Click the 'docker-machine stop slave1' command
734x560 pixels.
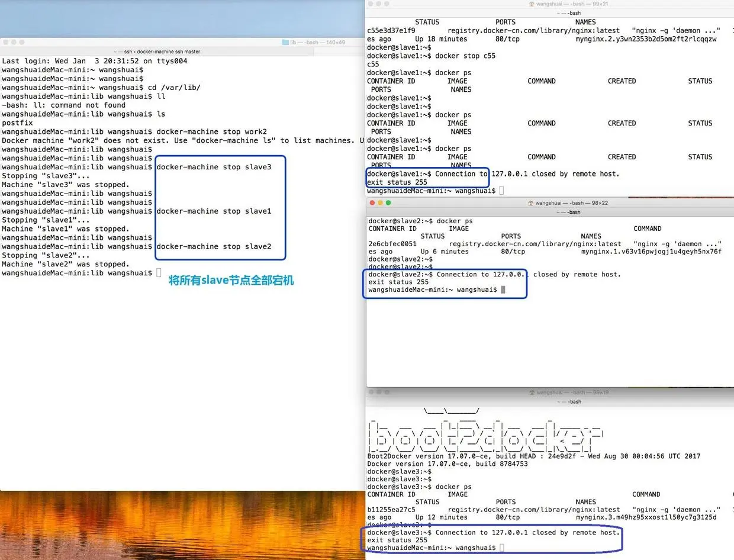214,211
